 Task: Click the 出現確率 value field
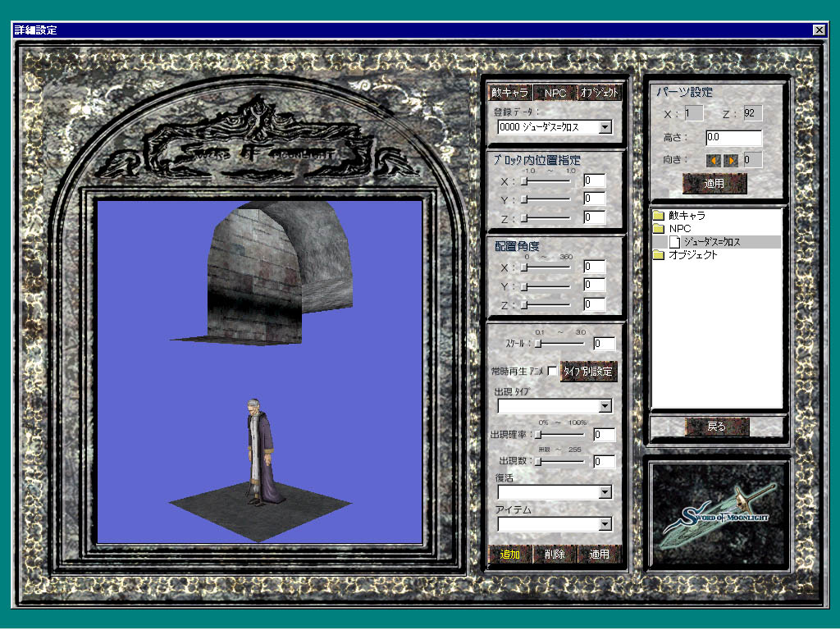[x=605, y=435]
